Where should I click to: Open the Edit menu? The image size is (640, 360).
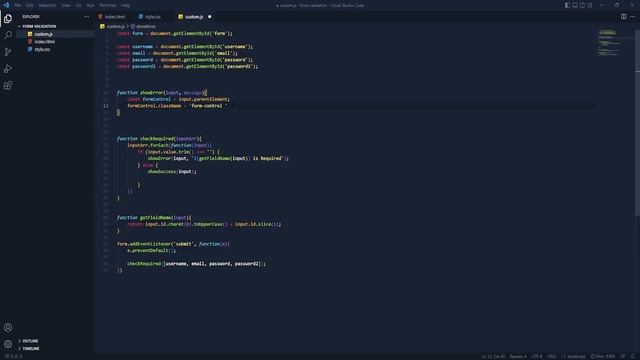[29, 5]
